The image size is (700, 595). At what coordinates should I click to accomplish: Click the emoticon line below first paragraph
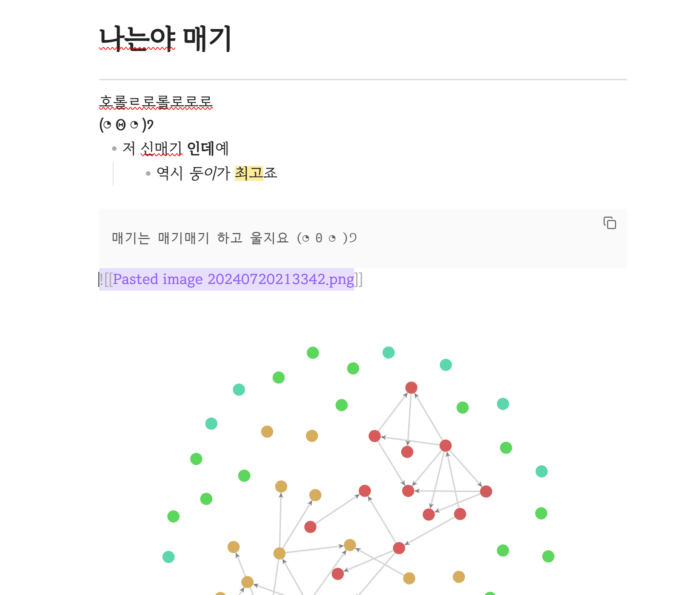(126, 124)
